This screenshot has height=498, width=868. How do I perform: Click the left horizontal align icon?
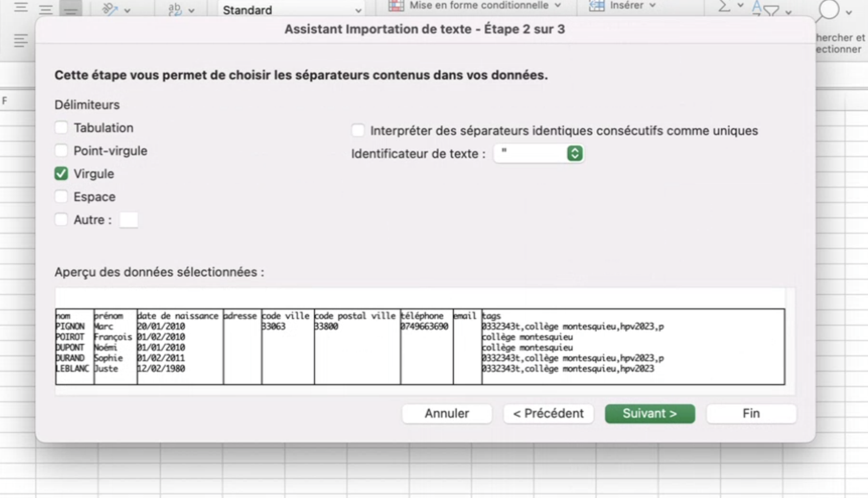[21, 41]
